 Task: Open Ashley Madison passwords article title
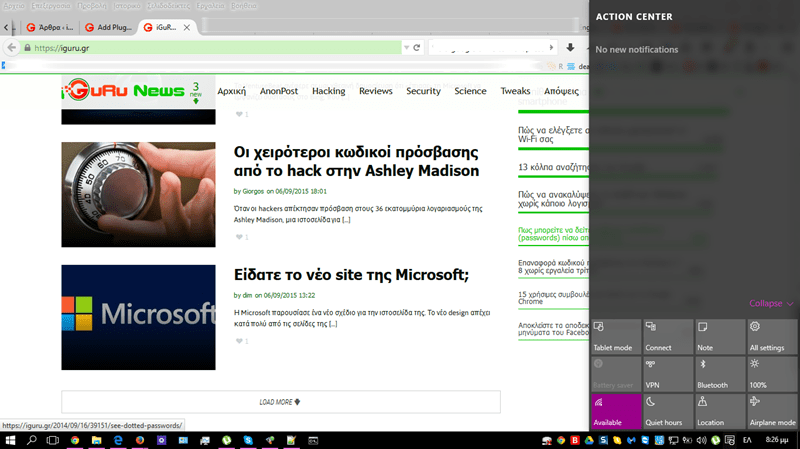[x=356, y=161]
